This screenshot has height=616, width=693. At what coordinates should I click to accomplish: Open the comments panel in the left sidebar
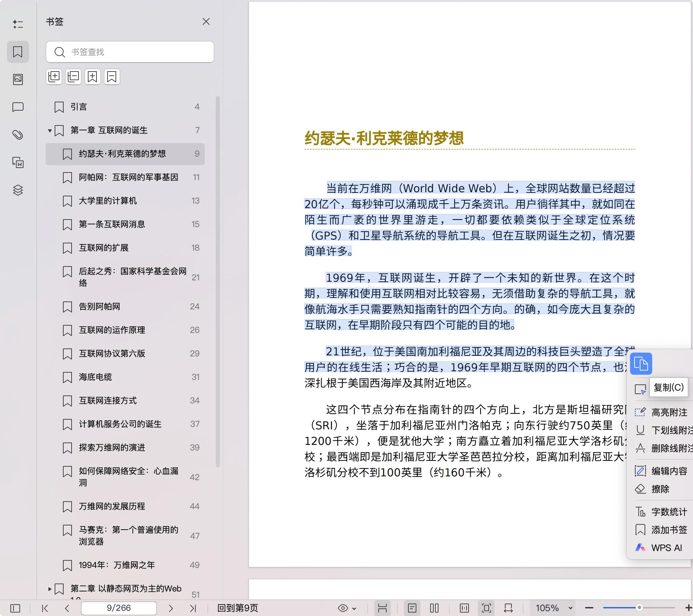pos(18,107)
